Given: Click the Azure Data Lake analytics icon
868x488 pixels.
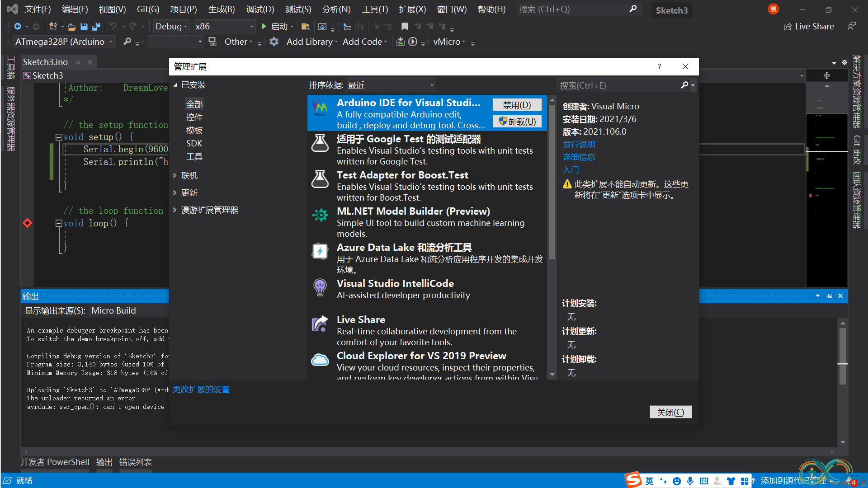Looking at the screenshot, I should 319,250.
